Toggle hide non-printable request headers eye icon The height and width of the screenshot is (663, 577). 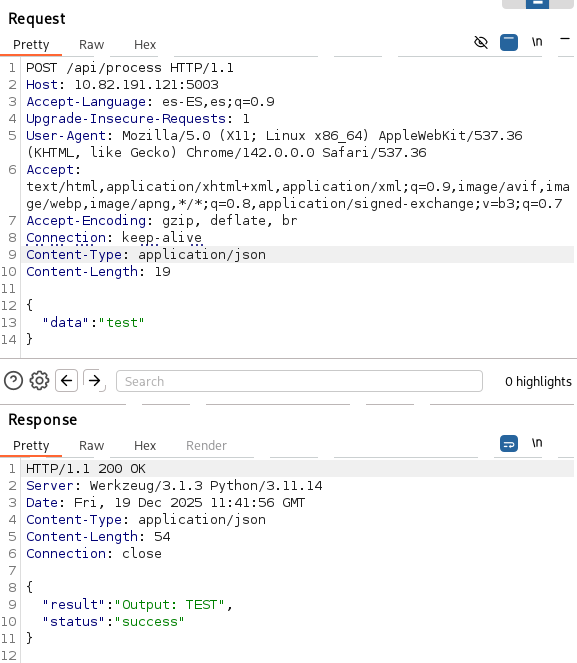(481, 42)
